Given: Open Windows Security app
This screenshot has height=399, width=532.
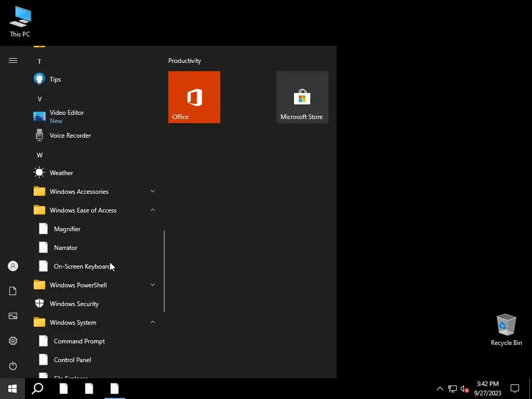Looking at the screenshot, I should (95, 303).
